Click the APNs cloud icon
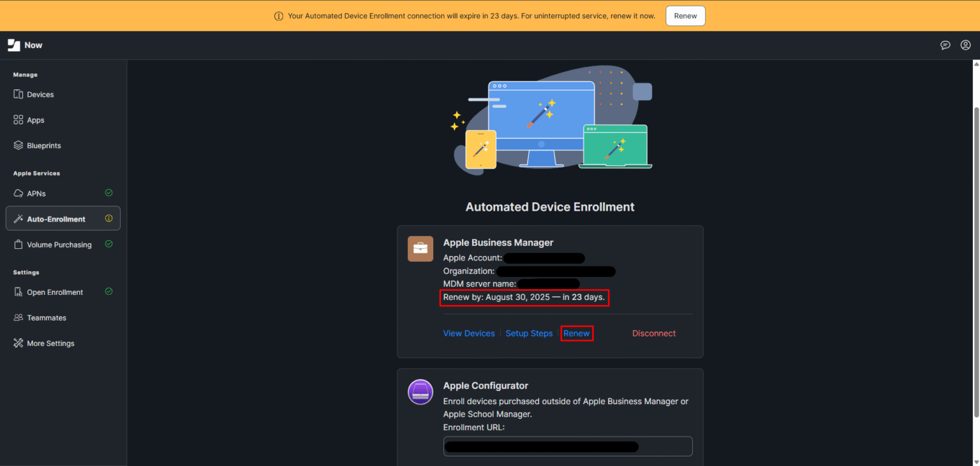The height and width of the screenshot is (466, 980). [x=18, y=193]
